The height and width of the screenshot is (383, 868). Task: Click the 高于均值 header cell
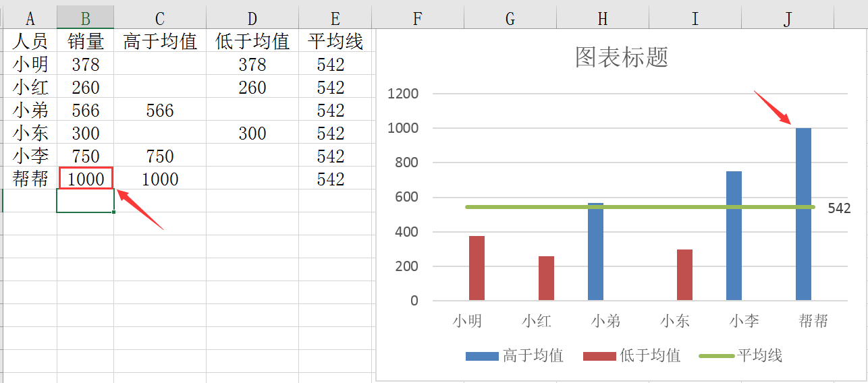160,42
